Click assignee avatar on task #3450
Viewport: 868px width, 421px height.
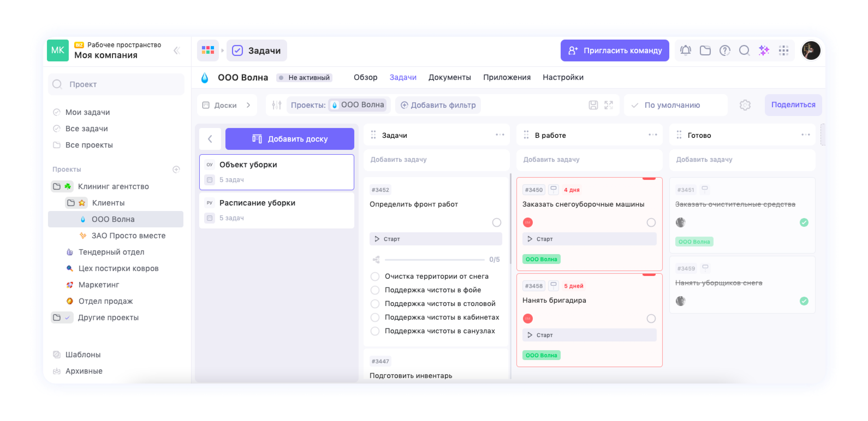(528, 222)
